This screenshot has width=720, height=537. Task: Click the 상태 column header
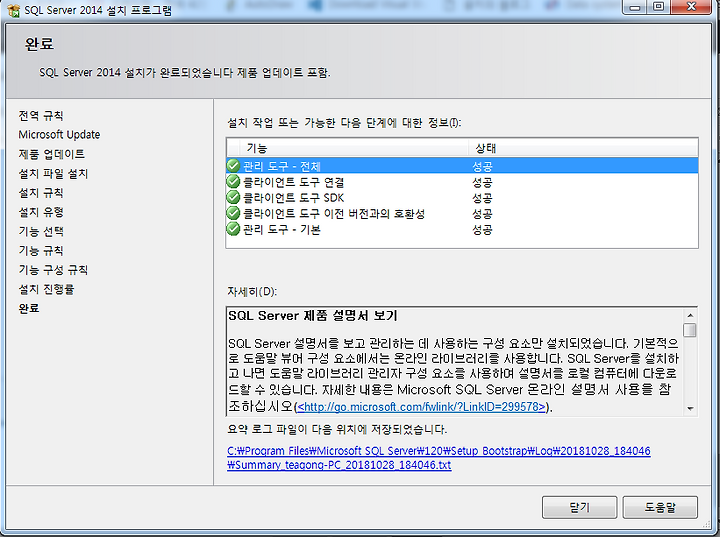583,148
